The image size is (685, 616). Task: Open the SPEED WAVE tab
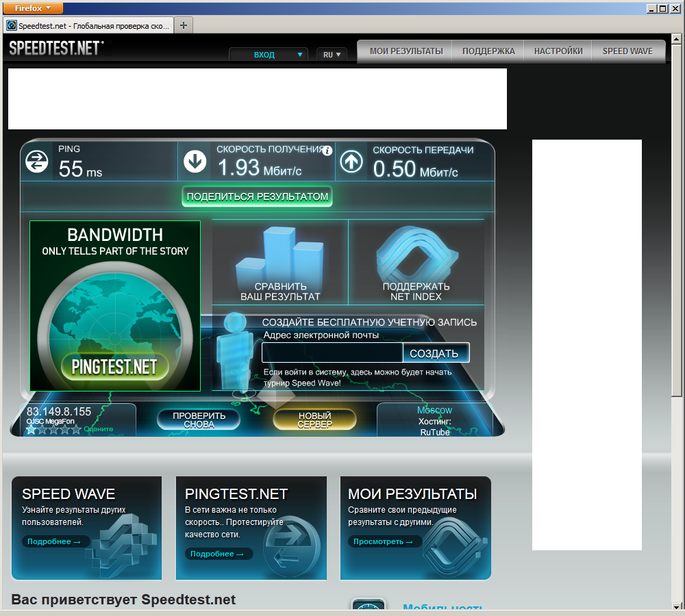point(627,51)
